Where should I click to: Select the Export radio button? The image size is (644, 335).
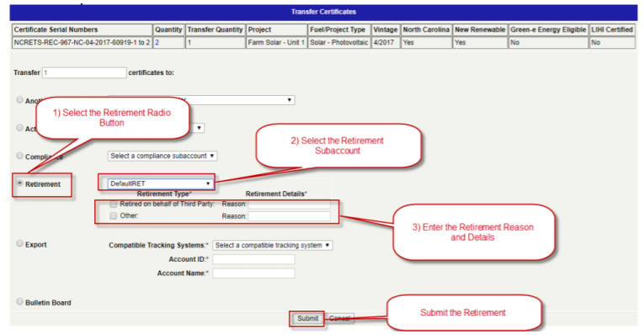(19, 243)
